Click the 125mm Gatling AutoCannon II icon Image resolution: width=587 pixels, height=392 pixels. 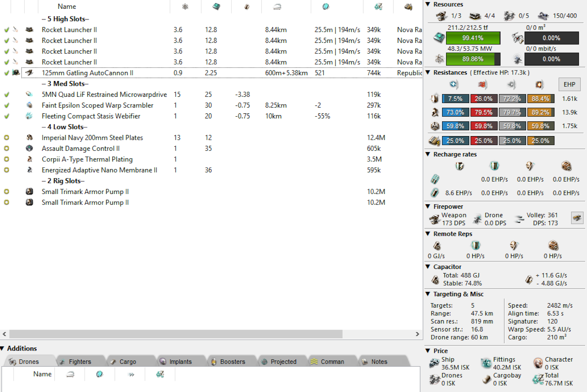point(29,73)
